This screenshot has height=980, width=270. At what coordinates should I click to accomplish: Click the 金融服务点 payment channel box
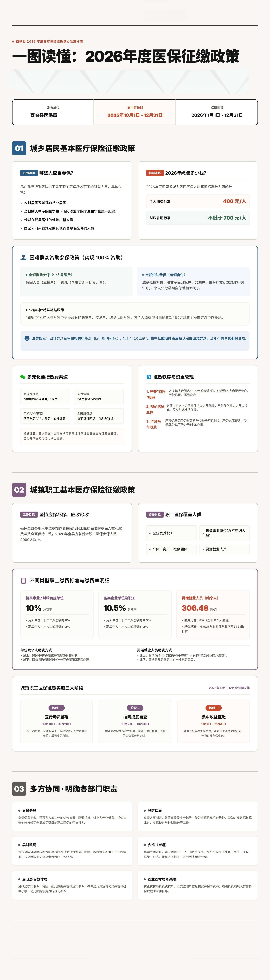point(99,416)
